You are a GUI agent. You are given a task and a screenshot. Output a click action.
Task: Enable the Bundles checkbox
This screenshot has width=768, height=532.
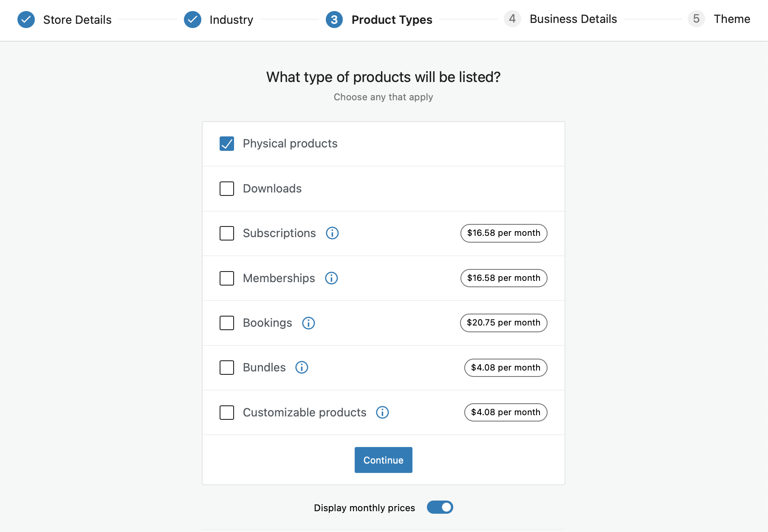pyautogui.click(x=227, y=368)
